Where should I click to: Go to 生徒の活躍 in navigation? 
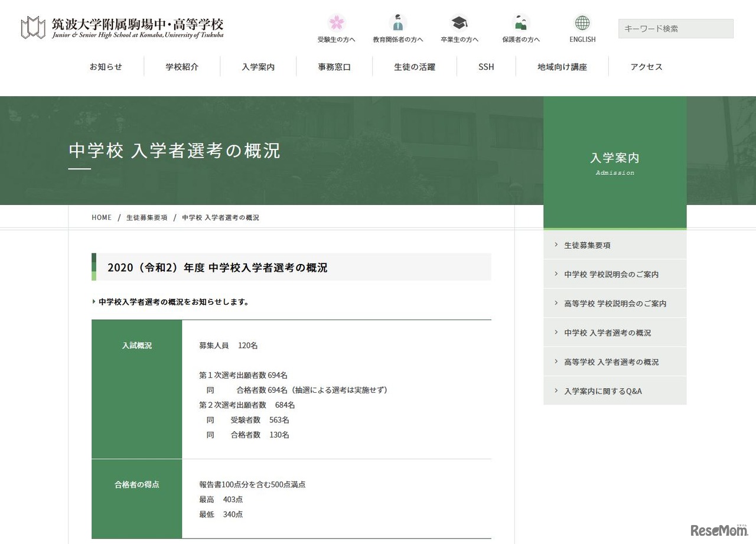(x=415, y=67)
